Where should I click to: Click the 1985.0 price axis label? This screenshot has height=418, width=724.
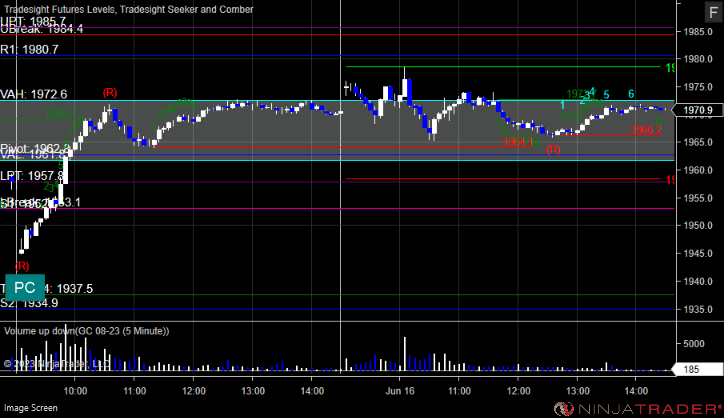point(697,32)
